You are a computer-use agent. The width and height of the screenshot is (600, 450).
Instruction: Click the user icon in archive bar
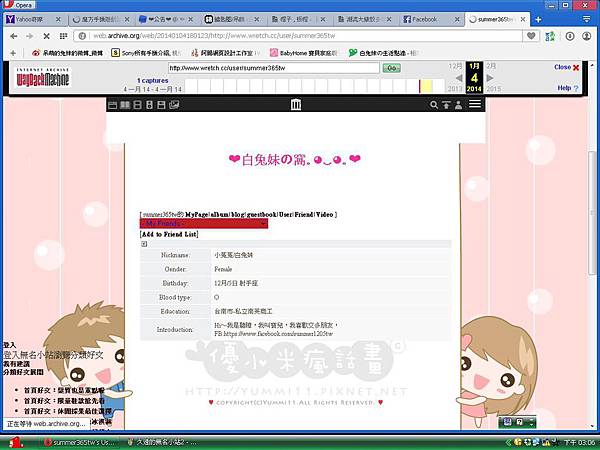point(458,105)
